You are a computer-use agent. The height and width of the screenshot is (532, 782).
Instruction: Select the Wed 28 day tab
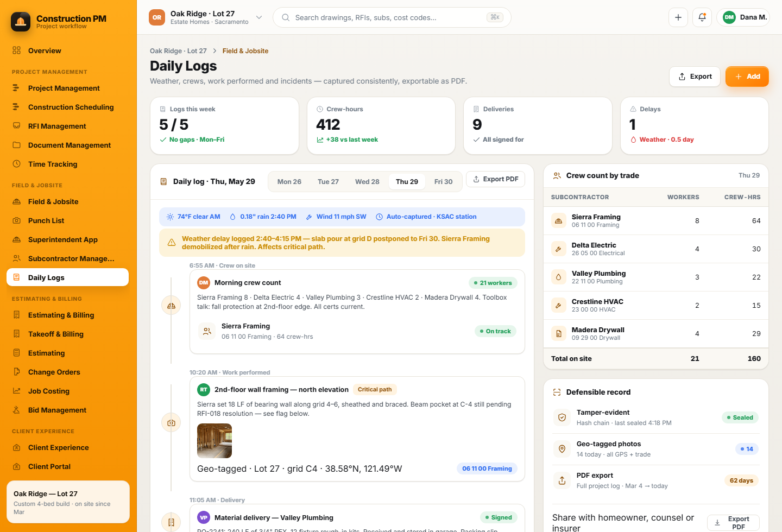[367, 182]
